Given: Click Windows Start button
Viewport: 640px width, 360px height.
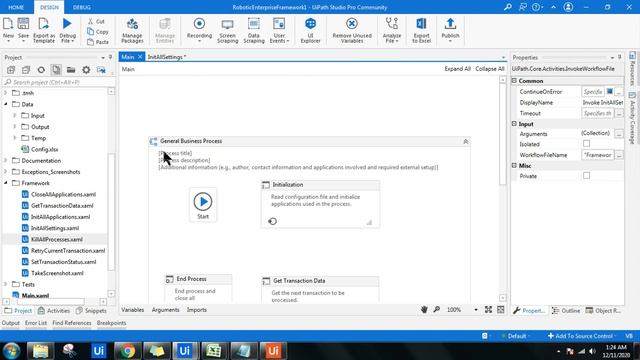Looking at the screenshot, I should pyautogui.click(x=11, y=351).
